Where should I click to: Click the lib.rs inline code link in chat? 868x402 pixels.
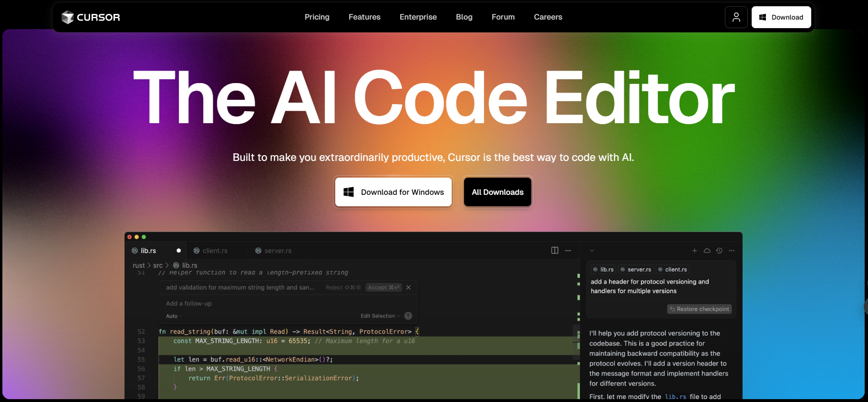pyautogui.click(x=675, y=397)
